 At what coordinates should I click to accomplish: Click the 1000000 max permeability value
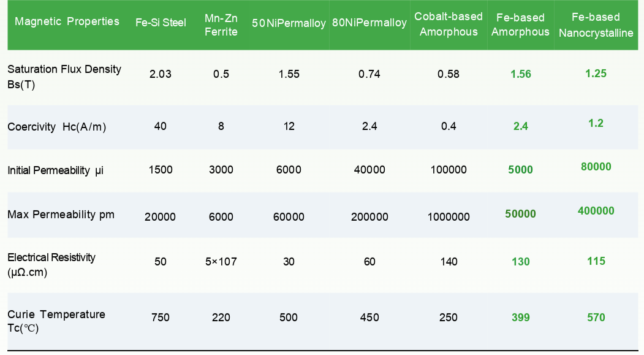[x=449, y=217]
